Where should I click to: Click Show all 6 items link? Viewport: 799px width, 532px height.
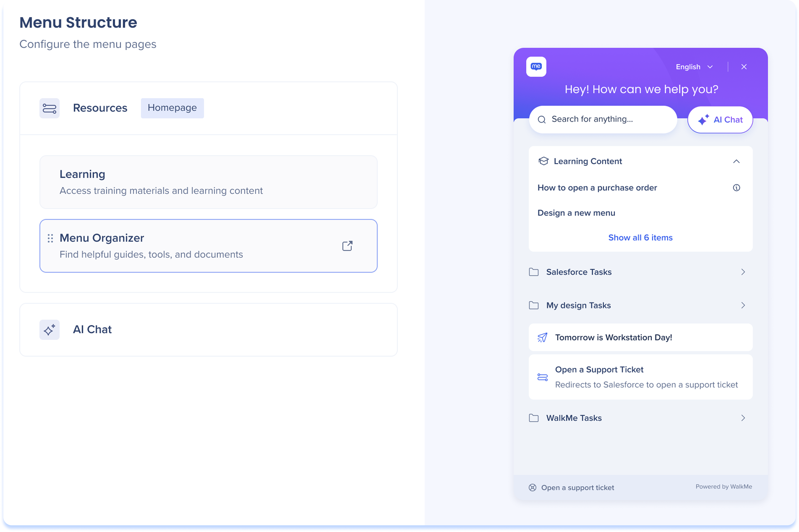[640, 237]
